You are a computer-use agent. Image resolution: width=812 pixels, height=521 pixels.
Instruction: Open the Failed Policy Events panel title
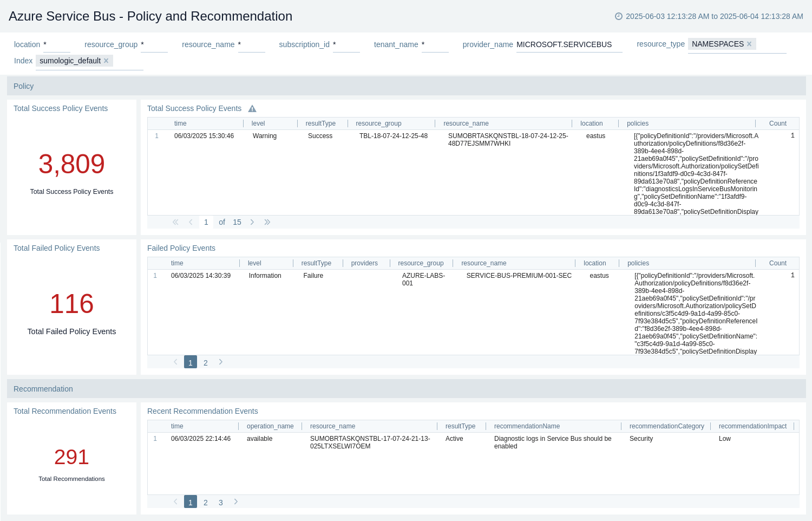point(181,248)
